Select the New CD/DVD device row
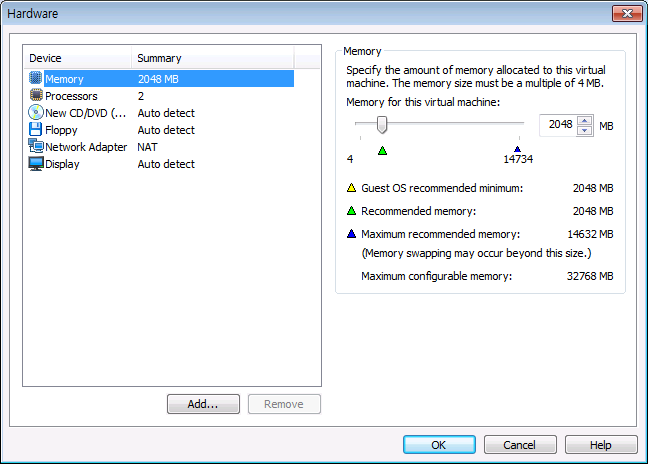This screenshot has width=648, height=464. click(161, 113)
